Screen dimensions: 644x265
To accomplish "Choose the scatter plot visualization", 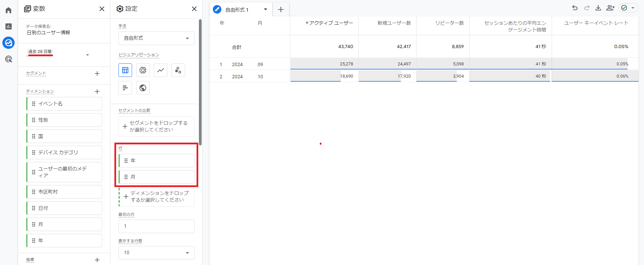I will click(178, 70).
